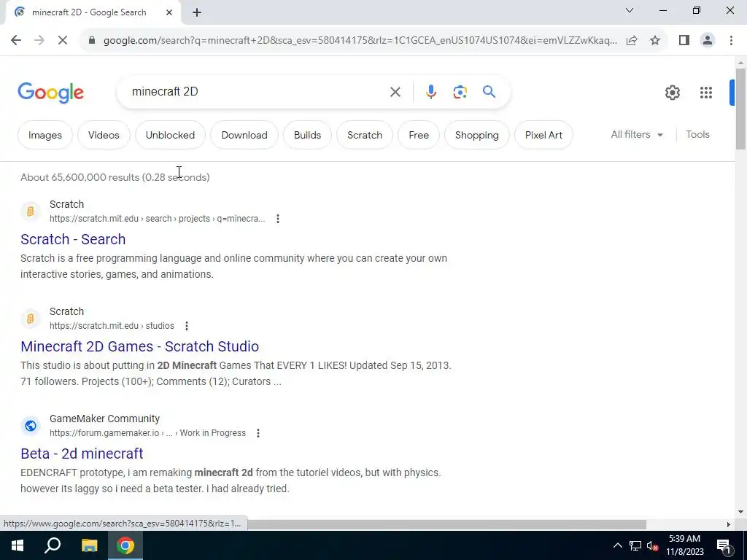Click the Chrome taskbar icon
Image resolution: width=747 pixels, height=560 pixels.
point(125,545)
